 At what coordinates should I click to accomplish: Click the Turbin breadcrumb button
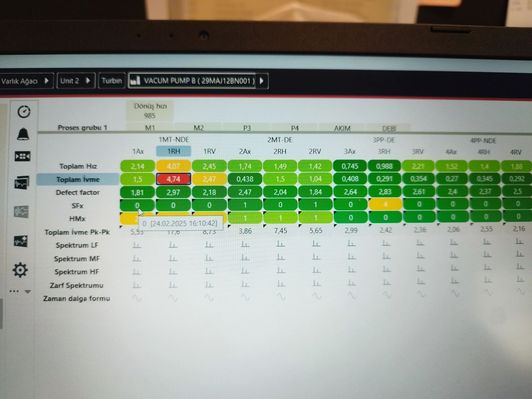pyautogui.click(x=112, y=81)
